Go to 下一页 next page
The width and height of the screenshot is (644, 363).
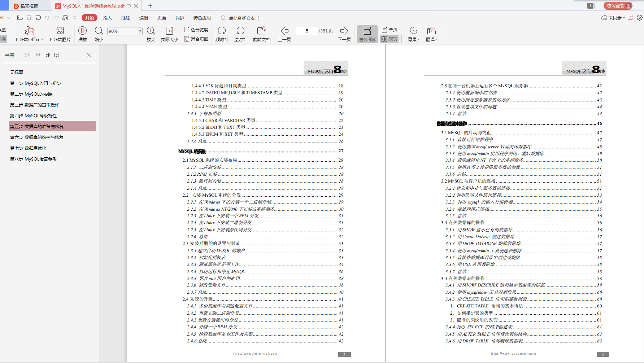pos(344,34)
